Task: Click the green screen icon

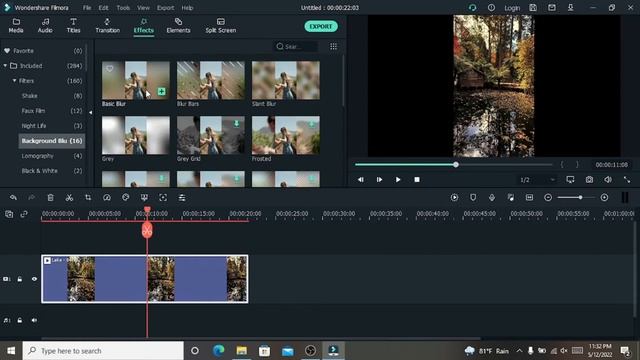Action: point(144,198)
